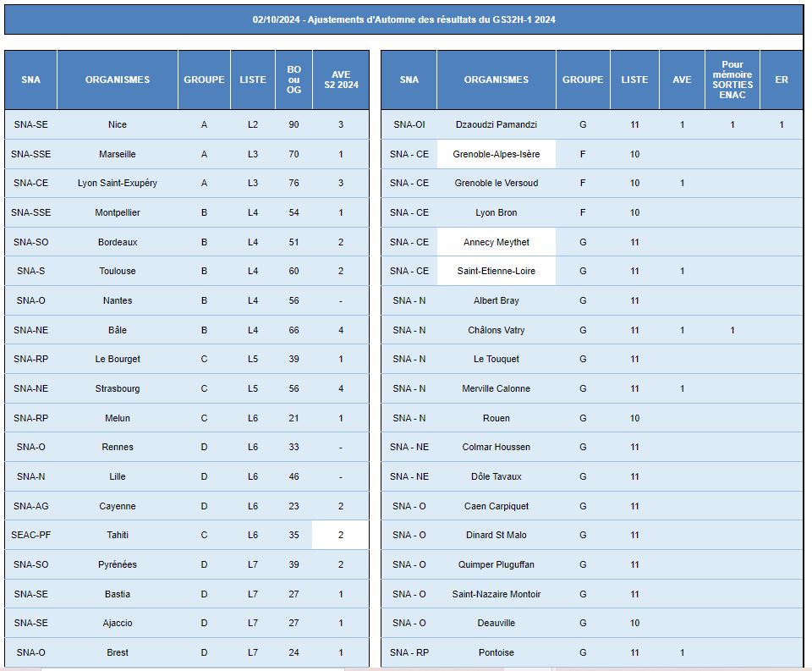
Task: Select the 'Nice' organisme cell
Action: 118,124
